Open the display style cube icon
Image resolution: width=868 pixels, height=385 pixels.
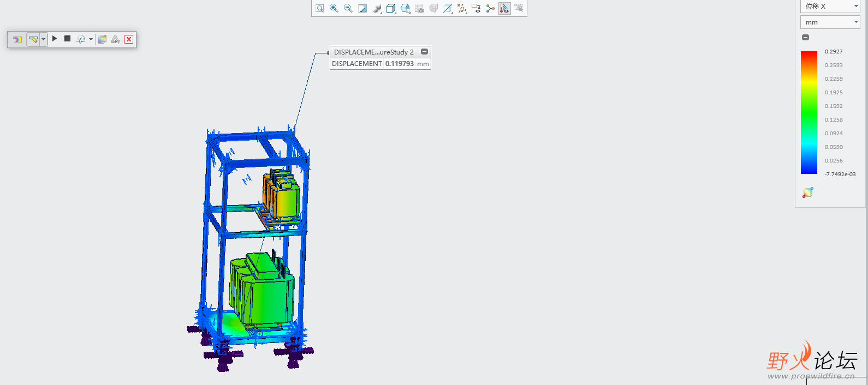pos(391,8)
